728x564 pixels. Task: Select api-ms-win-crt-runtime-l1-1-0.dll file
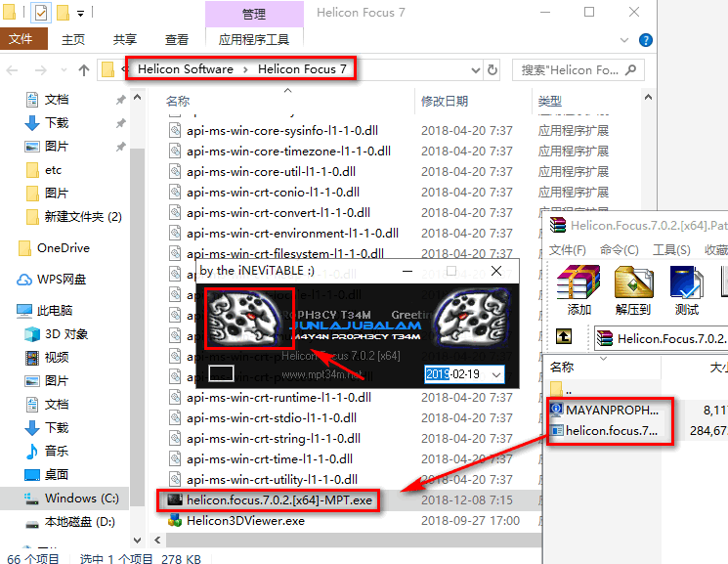278,398
